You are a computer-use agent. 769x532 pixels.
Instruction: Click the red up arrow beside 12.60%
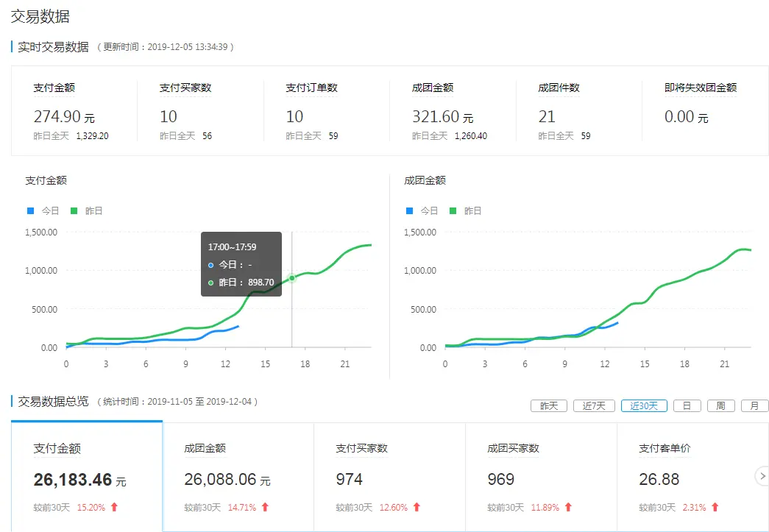click(x=417, y=507)
